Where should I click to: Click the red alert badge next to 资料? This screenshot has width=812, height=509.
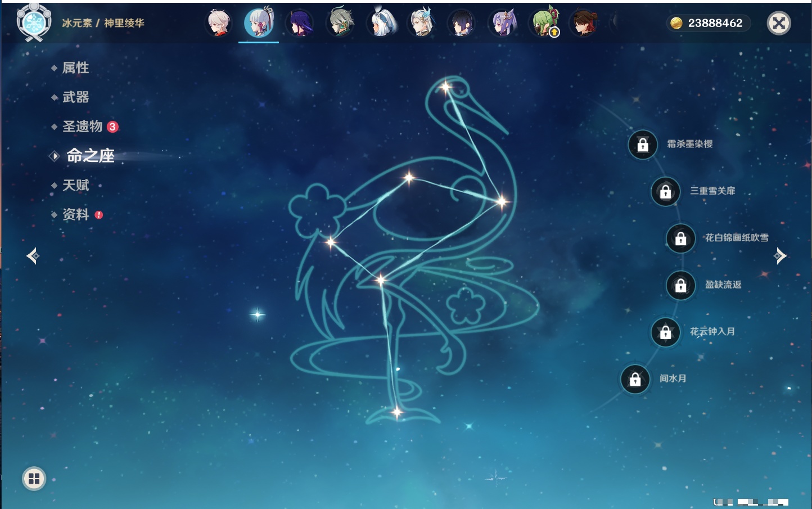99,215
